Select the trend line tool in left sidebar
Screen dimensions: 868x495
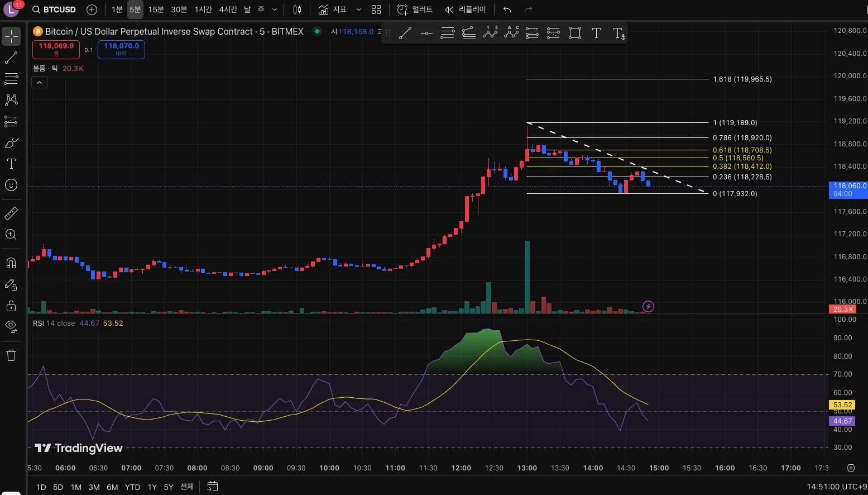point(11,58)
